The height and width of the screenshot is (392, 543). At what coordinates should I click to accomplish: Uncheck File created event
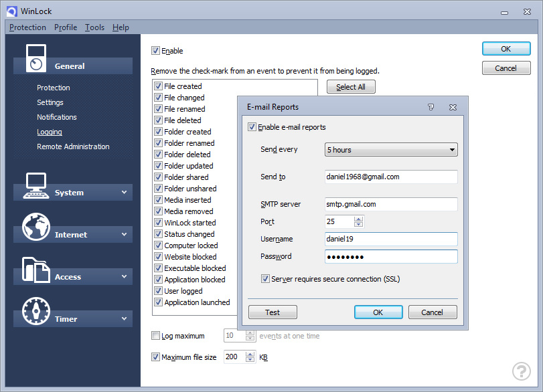[158, 86]
